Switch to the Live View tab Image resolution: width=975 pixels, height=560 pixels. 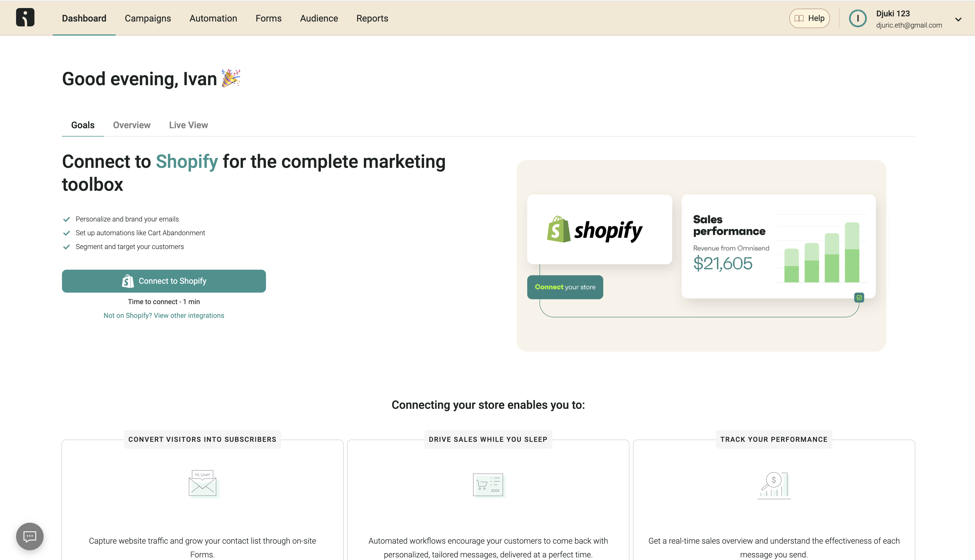189,125
